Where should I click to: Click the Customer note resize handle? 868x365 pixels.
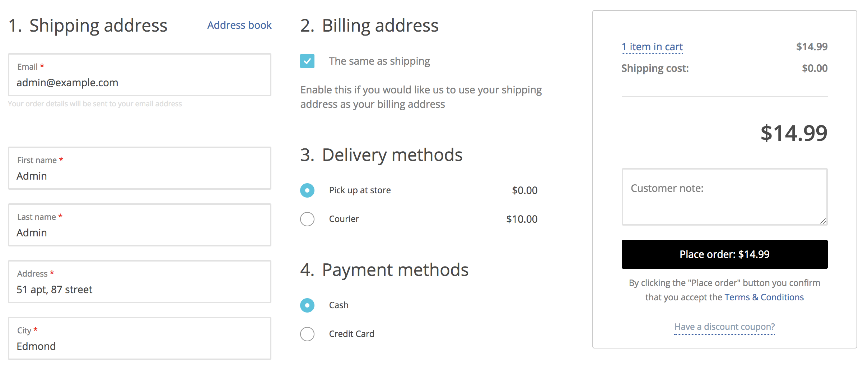click(823, 222)
